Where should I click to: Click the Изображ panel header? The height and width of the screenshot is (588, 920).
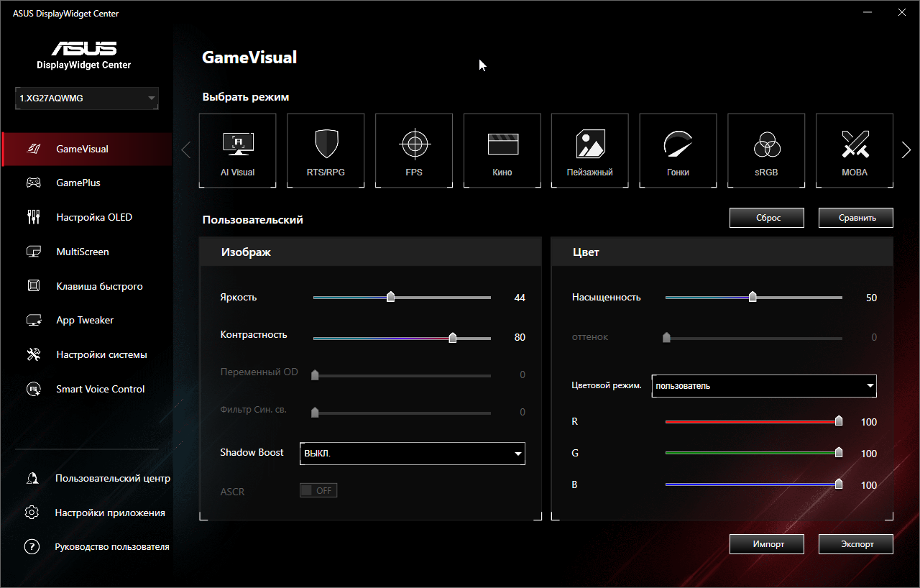tap(370, 252)
